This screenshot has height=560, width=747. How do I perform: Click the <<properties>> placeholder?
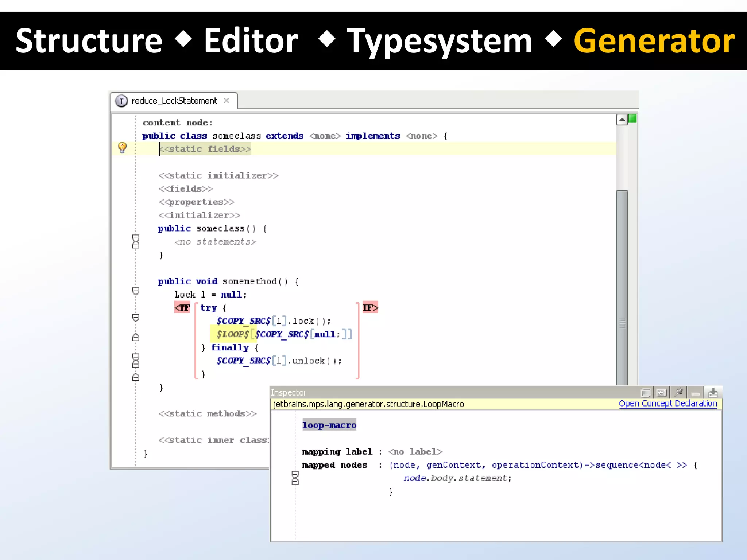pos(197,202)
